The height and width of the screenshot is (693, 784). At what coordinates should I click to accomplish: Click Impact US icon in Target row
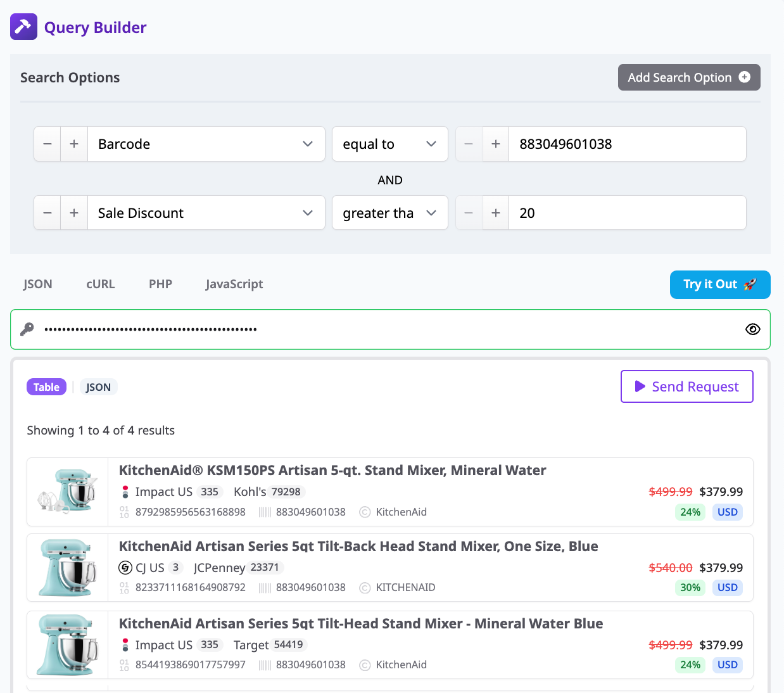[125, 645]
